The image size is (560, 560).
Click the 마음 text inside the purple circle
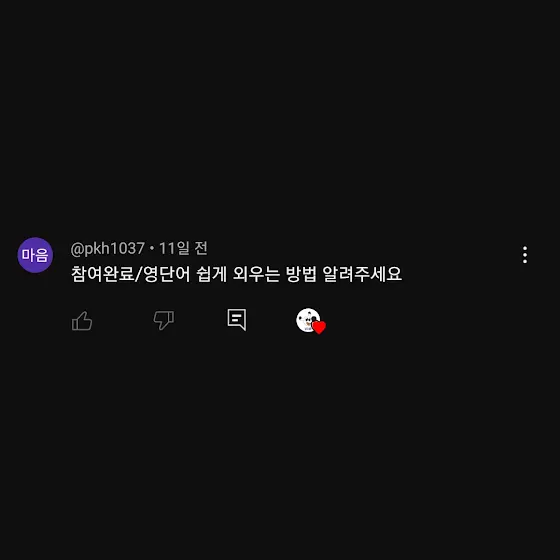35,255
